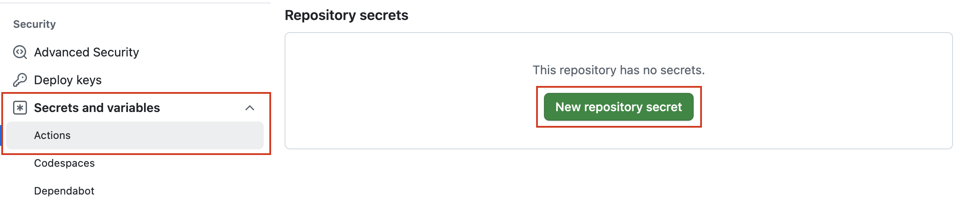The width and height of the screenshot is (980, 211).
Task: Click the asterisk icon beside Secrets and variables
Action: [20, 108]
